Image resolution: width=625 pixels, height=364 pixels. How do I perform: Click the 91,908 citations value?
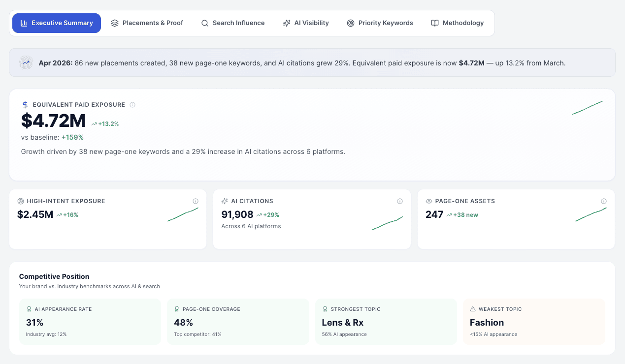pyautogui.click(x=237, y=214)
